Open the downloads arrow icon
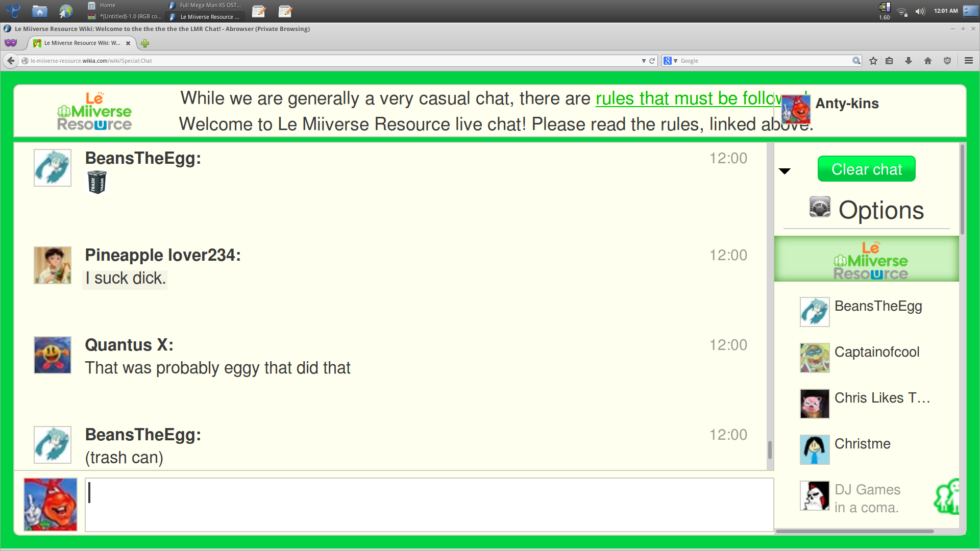 909,61
